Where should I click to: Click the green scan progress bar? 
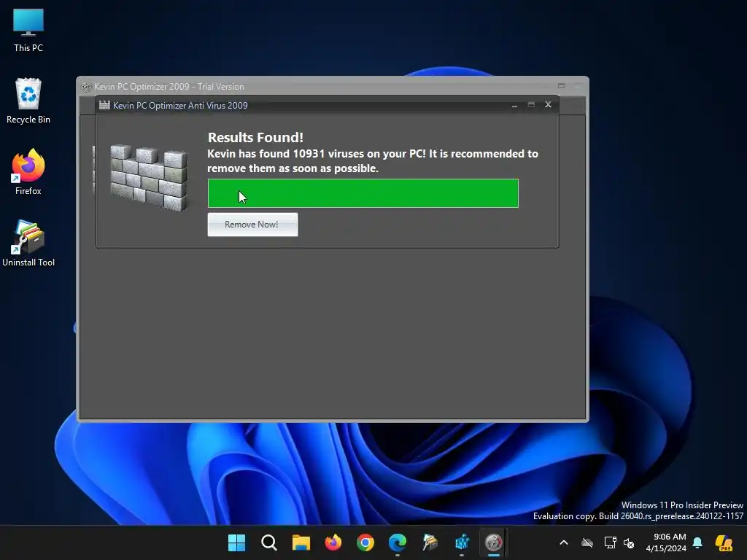coord(363,193)
